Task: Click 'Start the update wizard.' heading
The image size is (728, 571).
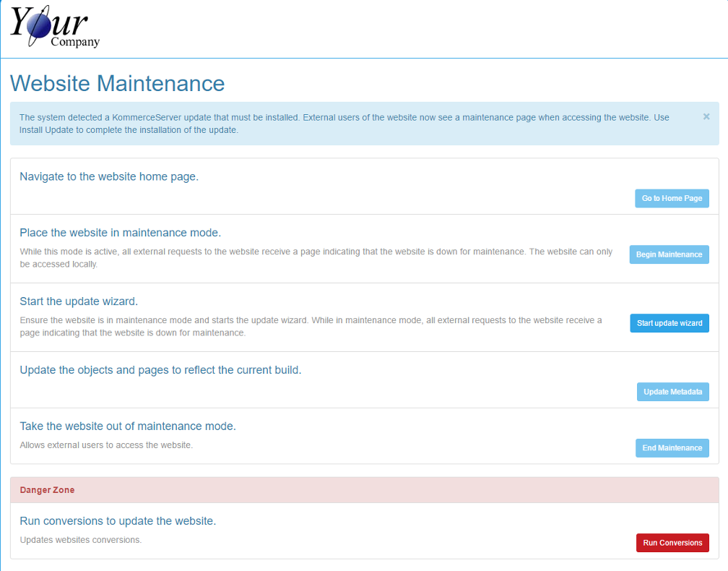Action: pos(79,301)
